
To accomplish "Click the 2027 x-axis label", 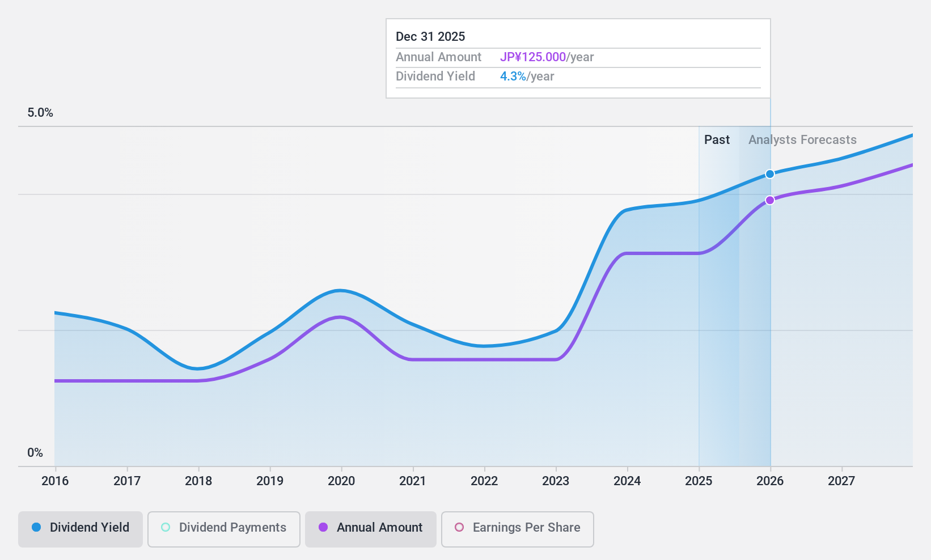I will (x=841, y=481).
